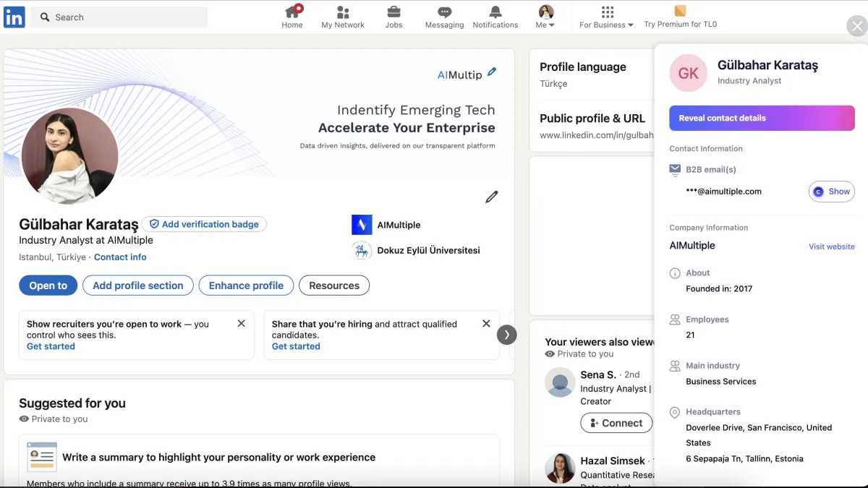Click Dokuz Eylül Üniversitesi logo
Screen dimensions: 868x488
pyautogui.click(x=362, y=250)
